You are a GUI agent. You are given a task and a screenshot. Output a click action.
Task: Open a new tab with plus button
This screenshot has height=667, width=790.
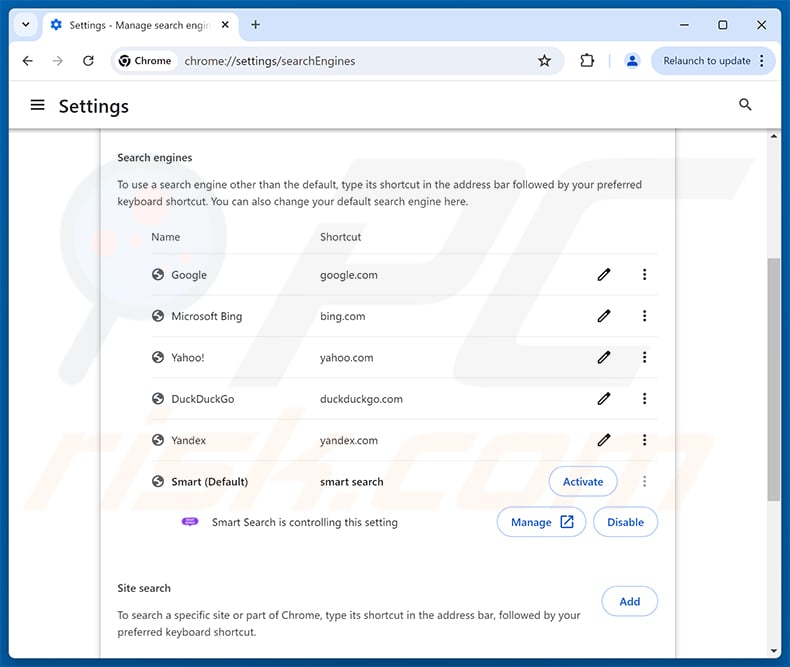tap(255, 25)
